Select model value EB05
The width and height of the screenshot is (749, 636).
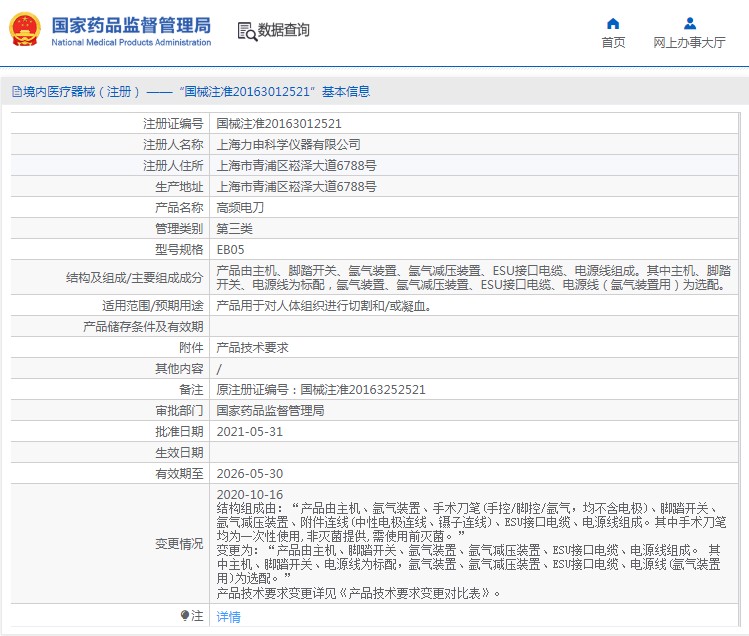coord(230,250)
